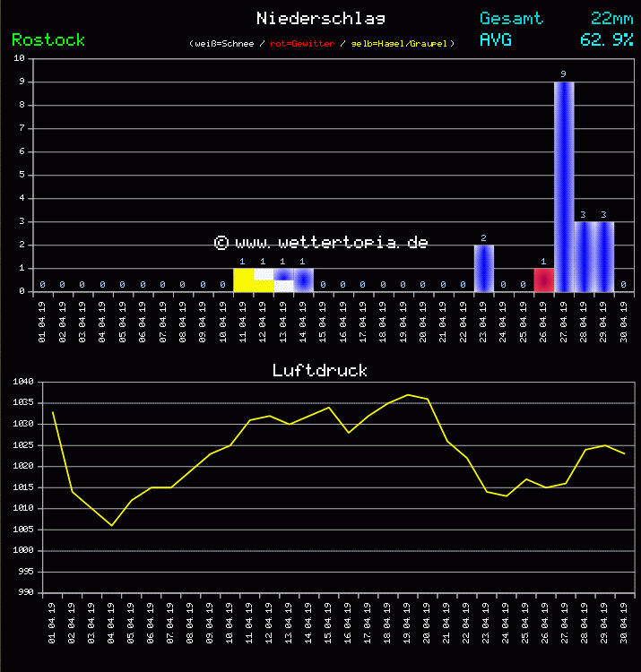Click the www.wettertopia.de watermark link
This screenshot has height=672, width=641.
click(x=321, y=242)
